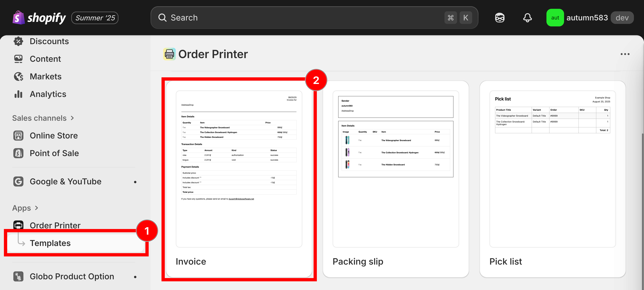Select the Markets globe icon
The height and width of the screenshot is (290, 644).
click(x=18, y=76)
